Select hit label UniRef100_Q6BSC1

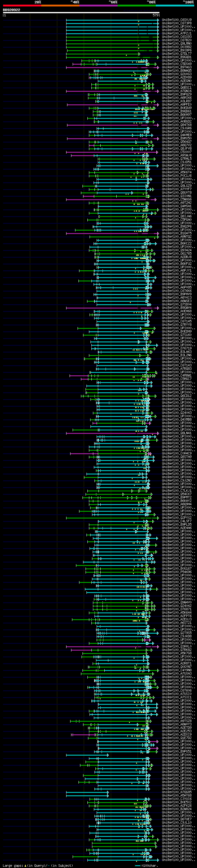[x=177, y=88]
